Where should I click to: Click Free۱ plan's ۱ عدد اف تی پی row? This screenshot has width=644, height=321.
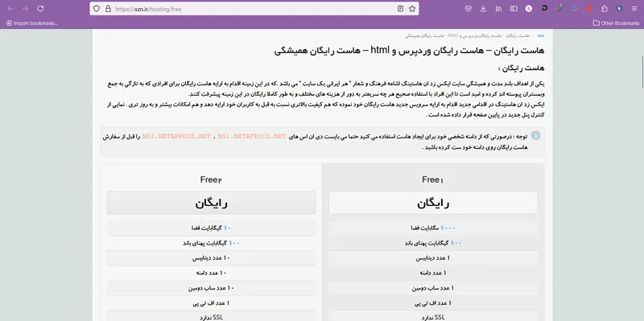(433, 303)
